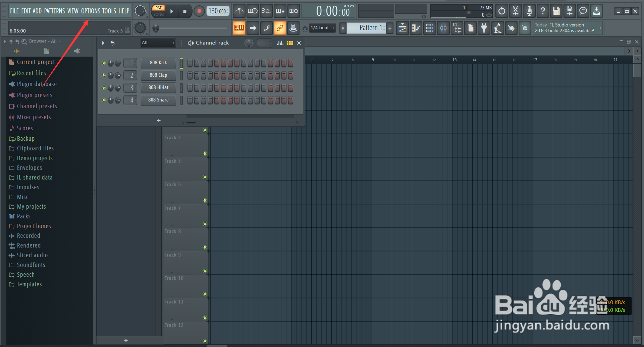Click the 808 HiHat channel button
Viewport: 644px width, 347px height.
pyautogui.click(x=158, y=87)
